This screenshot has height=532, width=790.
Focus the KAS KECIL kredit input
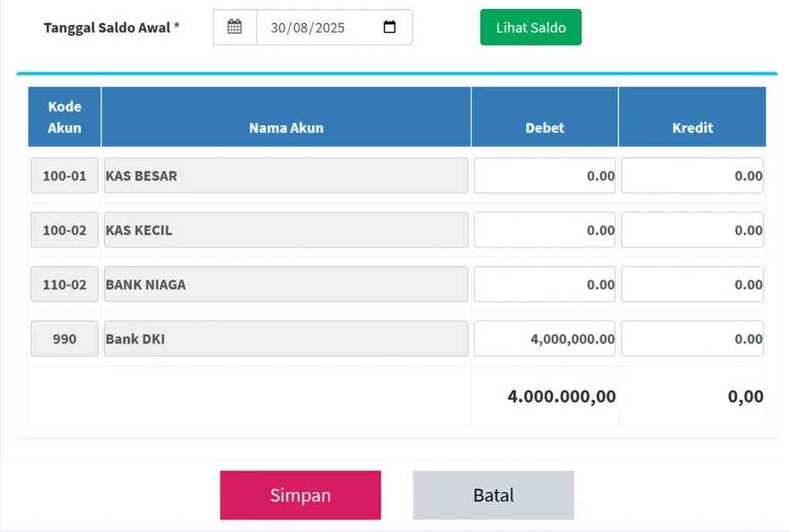(x=692, y=230)
